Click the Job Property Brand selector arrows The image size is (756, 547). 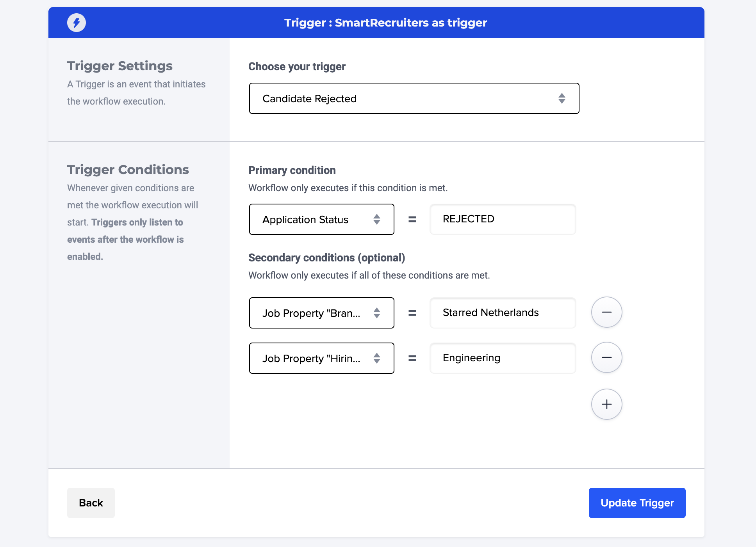pos(376,313)
